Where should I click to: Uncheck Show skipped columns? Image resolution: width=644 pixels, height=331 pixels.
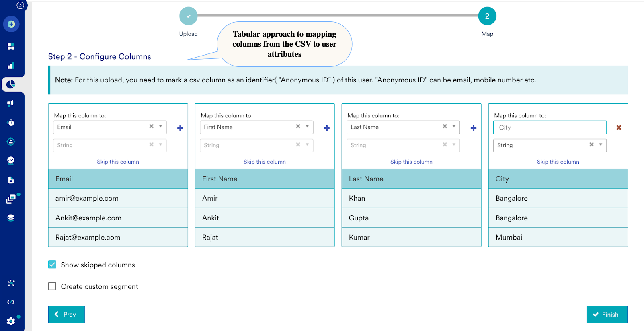coord(52,265)
